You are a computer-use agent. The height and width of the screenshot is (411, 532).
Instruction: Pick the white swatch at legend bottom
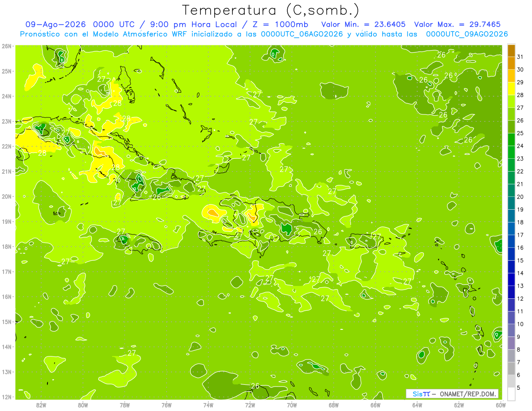(511, 394)
